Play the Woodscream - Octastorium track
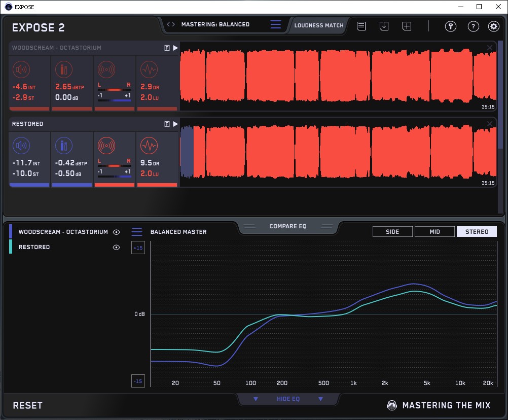508x420 pixels. pyautogui.click(x=175, y=48)
